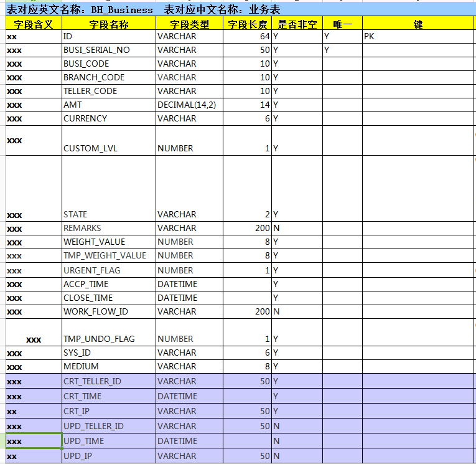Click the unique Y cell in ID row
Viewport: 476px width, 464px height.
342,37
